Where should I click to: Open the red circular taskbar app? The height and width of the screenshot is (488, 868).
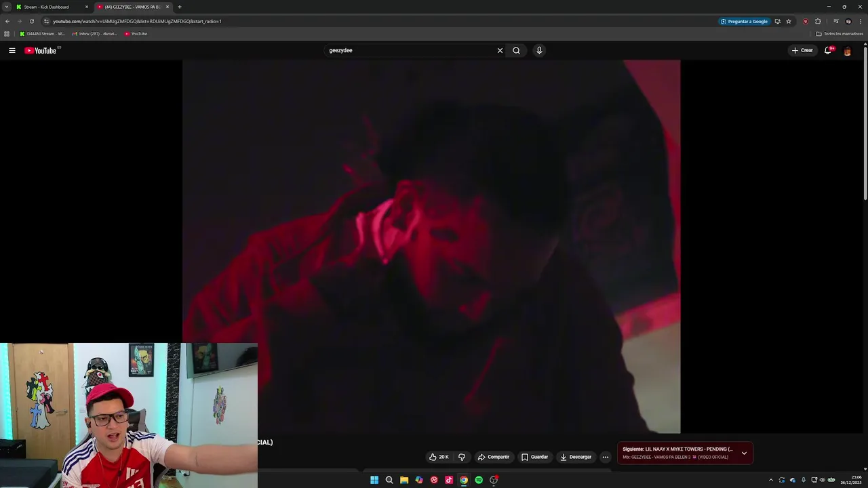click(x=434, y=480)
